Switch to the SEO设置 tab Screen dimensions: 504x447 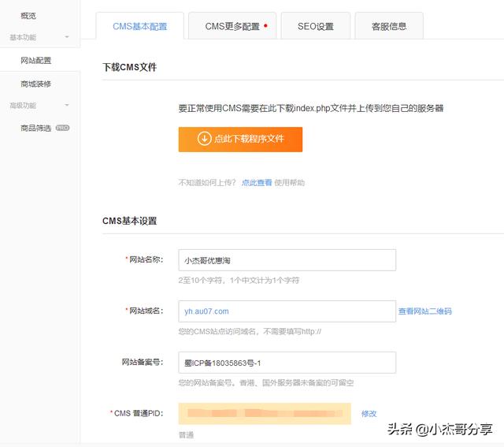[x=316, y=26]
